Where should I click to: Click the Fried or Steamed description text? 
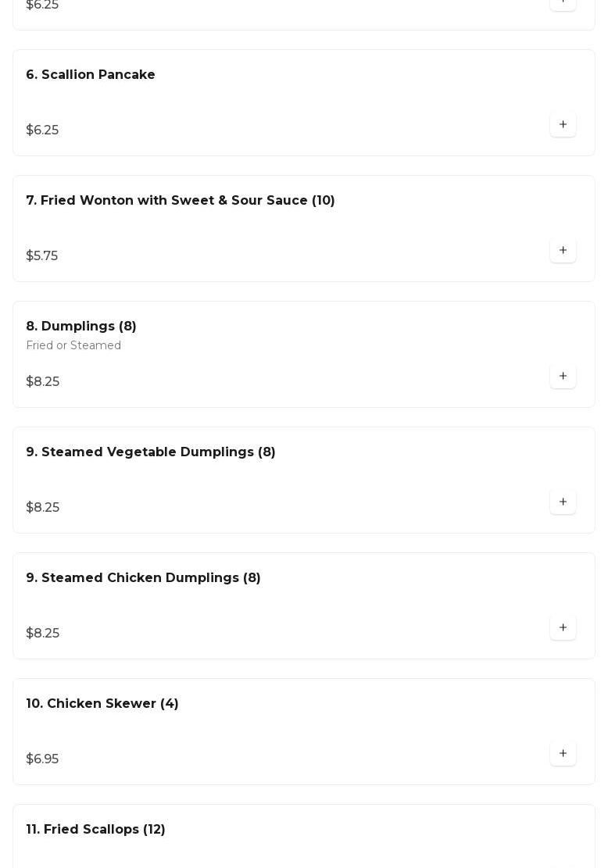pos(73,345)
